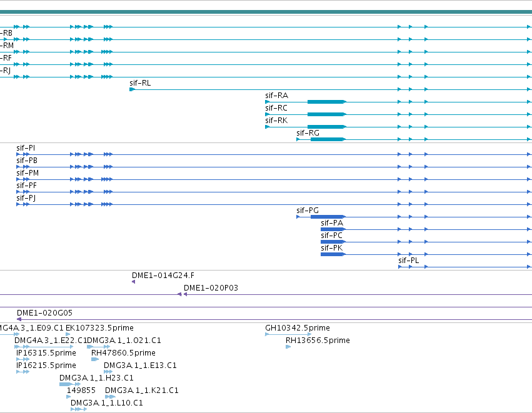Click the sif-RK transcript label

[x=276, y=121]
